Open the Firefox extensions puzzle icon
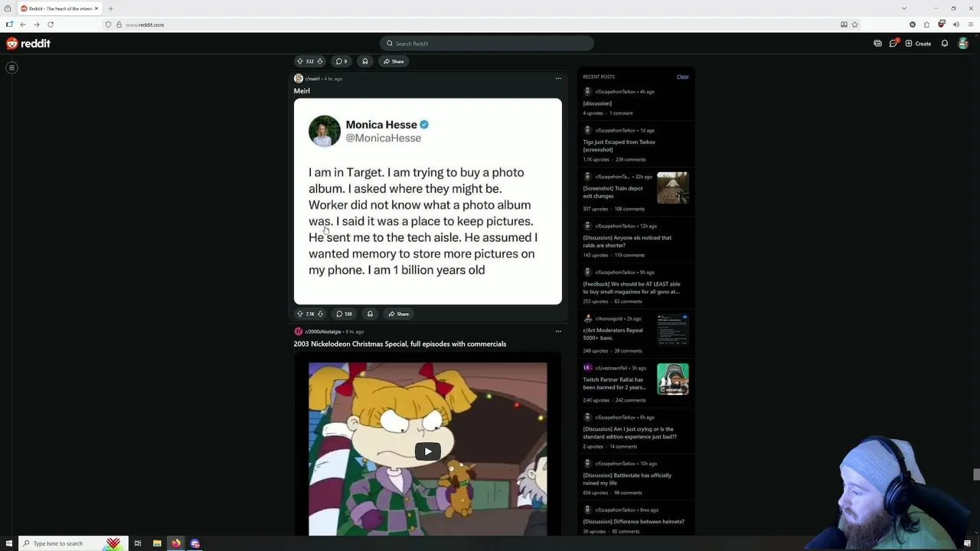This screenshot has width=980, height=551. click(x=926, y=24)
